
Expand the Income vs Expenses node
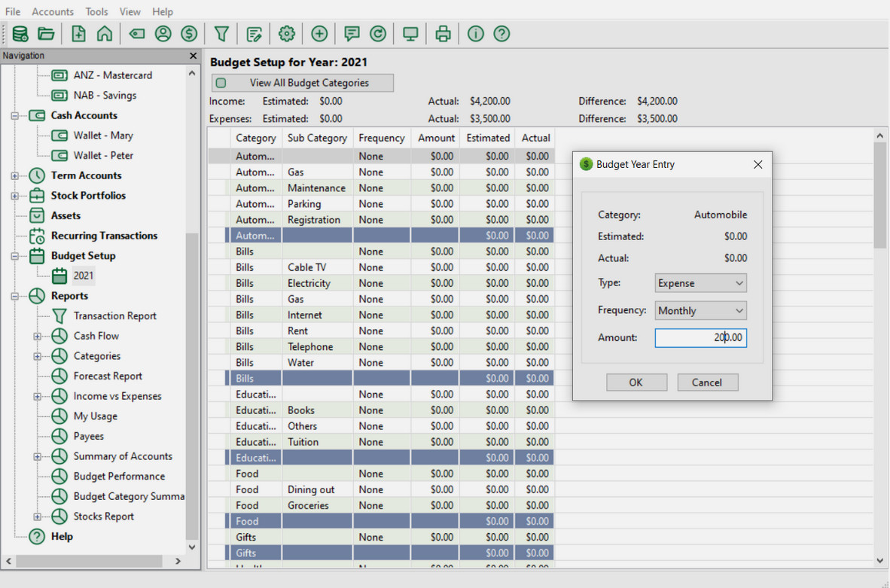tap(38, 396)
